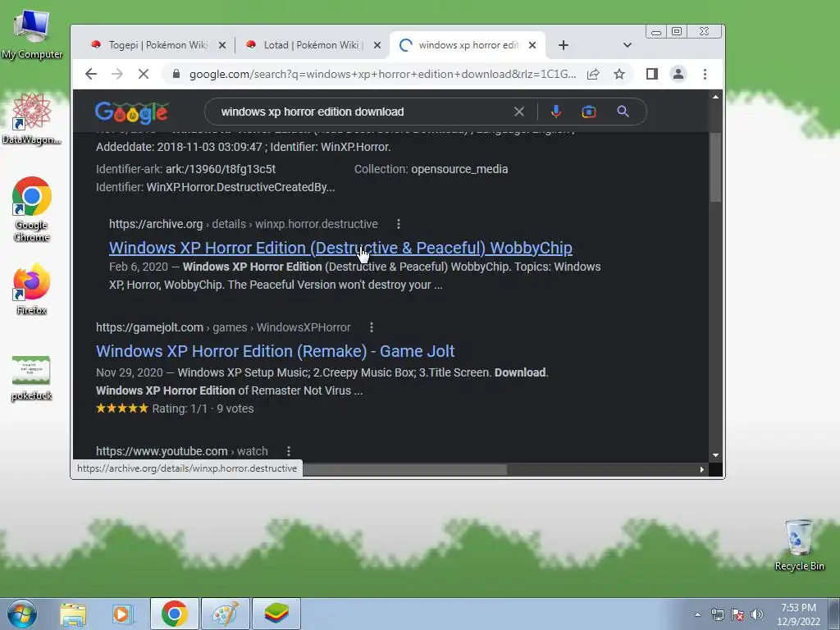
Task: Bookmark this page with the star icon
Action: pos(619,74)
